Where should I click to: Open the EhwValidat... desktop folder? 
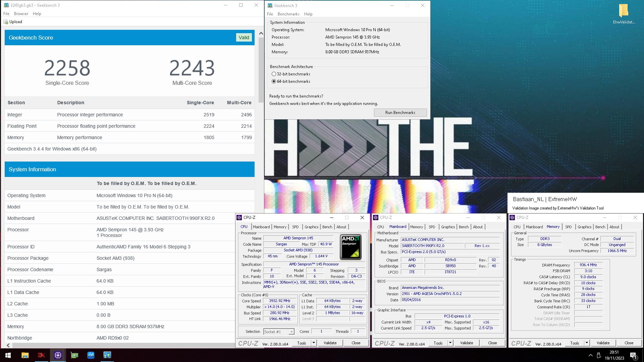click(x=624, y=14)
